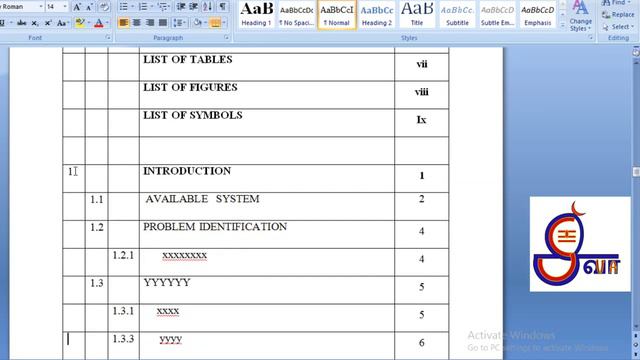Click the PROBLEM IDENTIFICATION entry

[215, 227]
